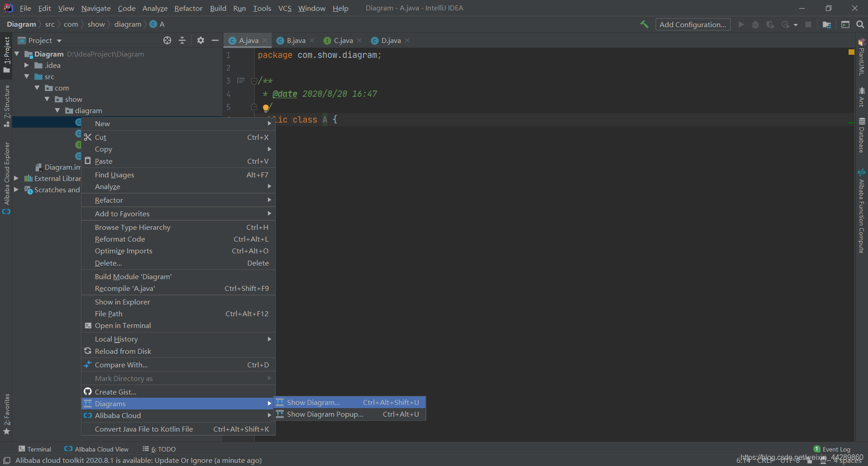Open the Alibaba Cloud submenu

pyautogui.click(x=178, y=415)
